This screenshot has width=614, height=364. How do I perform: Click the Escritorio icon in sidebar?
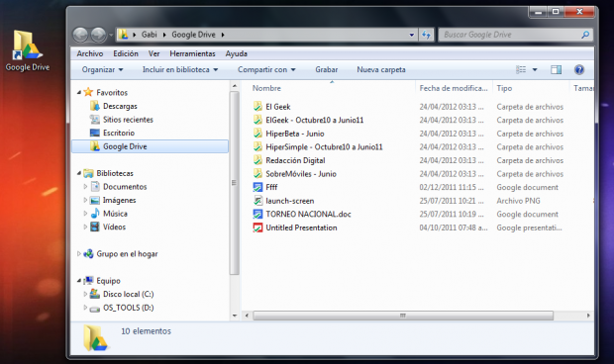[x=95, y=133]
